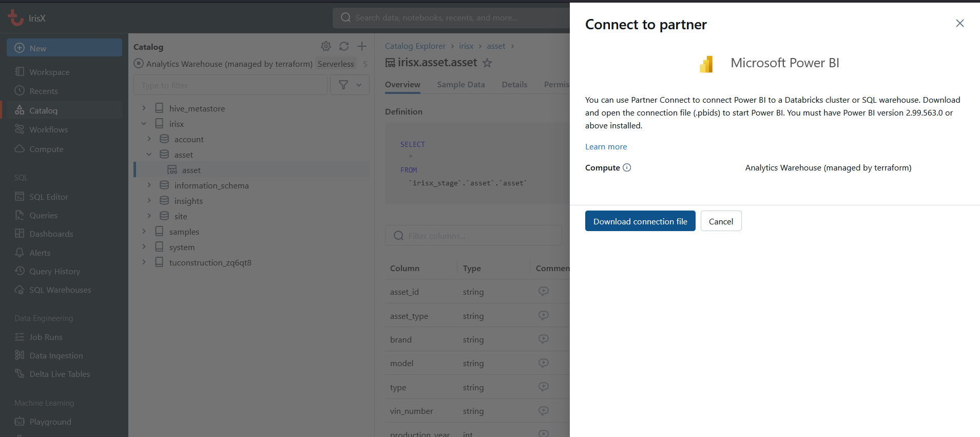Switch to the Sample Data tab
The height and width of the screenshot is (437, 980).
click(x=460, y=85)
